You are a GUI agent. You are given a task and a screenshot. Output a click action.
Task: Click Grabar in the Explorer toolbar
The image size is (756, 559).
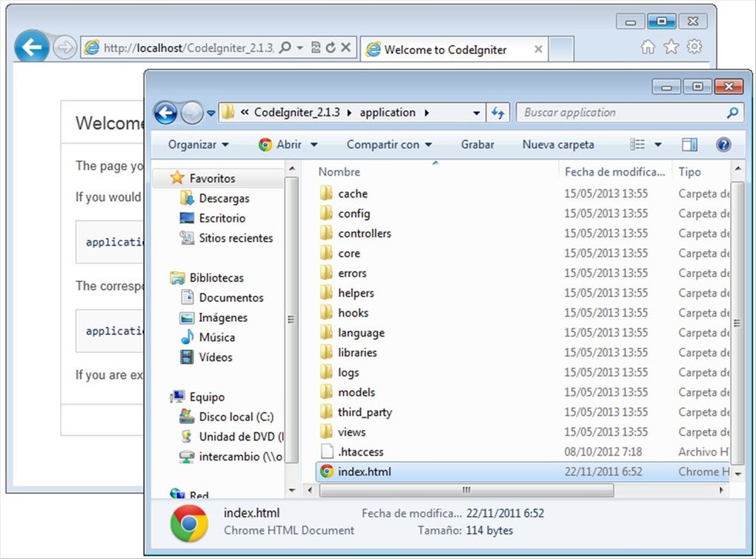click(477, 145)
